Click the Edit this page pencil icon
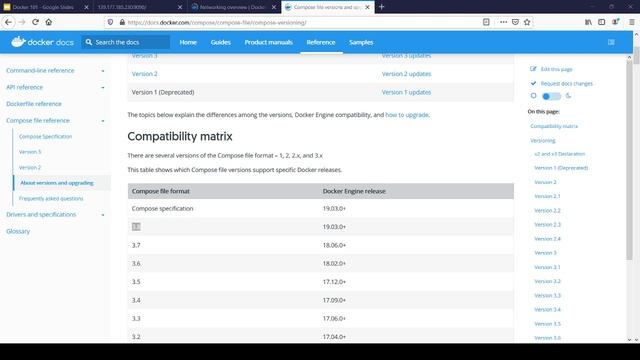Viewport: 640px width, 360px height. (533, 69)
